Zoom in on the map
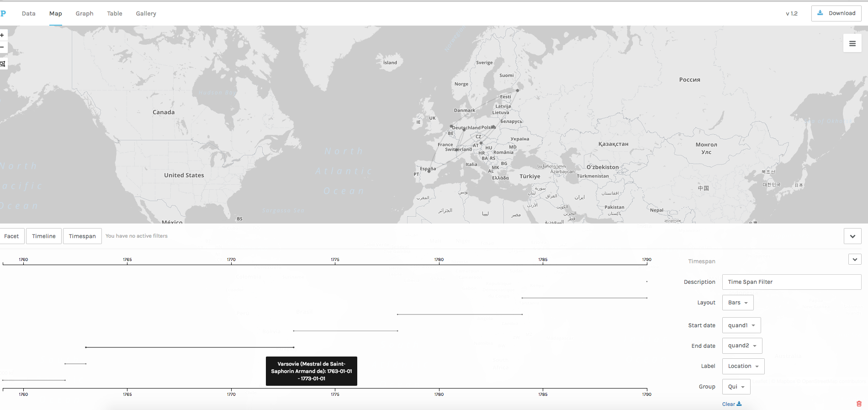 click(2, 35)
